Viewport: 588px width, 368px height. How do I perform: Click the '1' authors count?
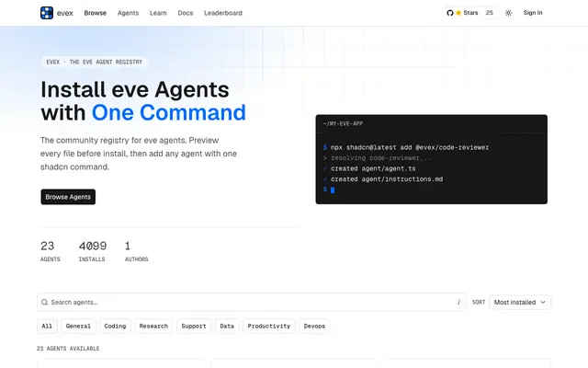tap(128, 246)
